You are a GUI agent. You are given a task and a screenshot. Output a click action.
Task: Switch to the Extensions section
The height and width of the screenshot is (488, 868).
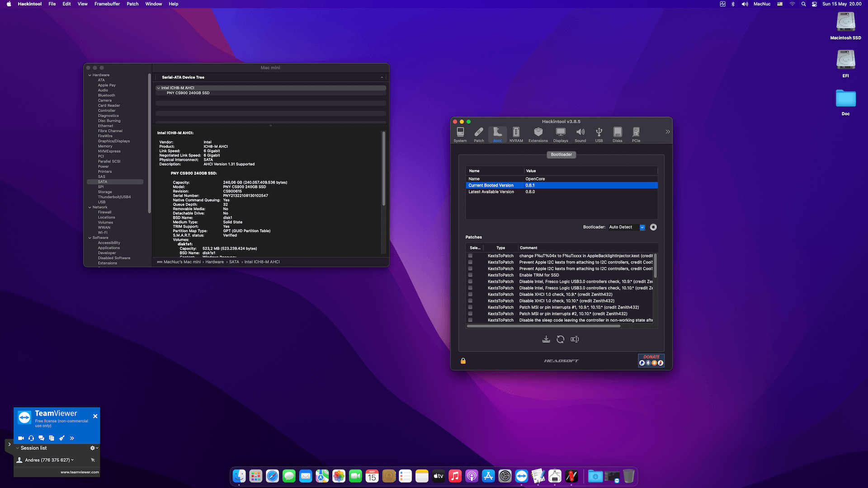(538, 134)
